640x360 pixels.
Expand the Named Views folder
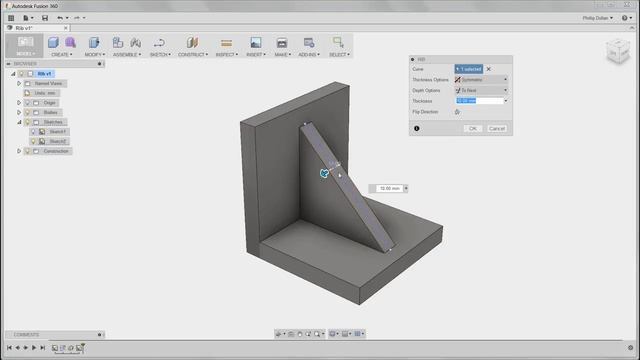(19, 83)
